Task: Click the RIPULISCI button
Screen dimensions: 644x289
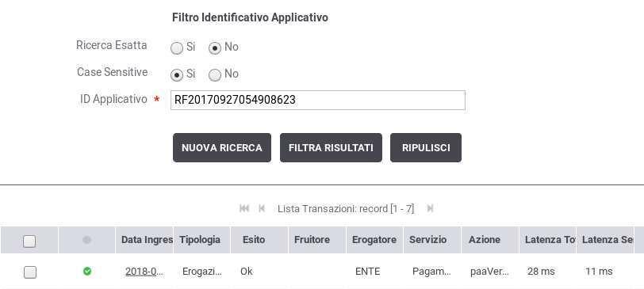Action: coord(426,147)
